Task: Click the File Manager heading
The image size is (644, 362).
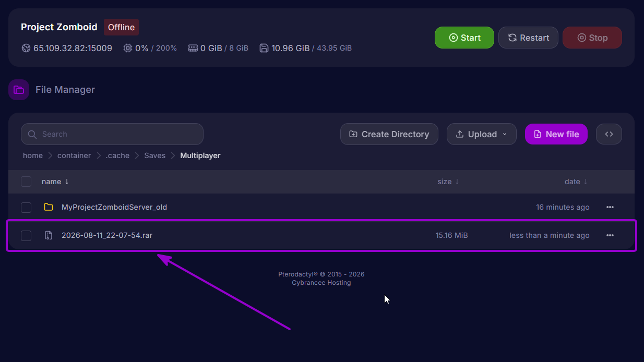Action: [65, 90]
